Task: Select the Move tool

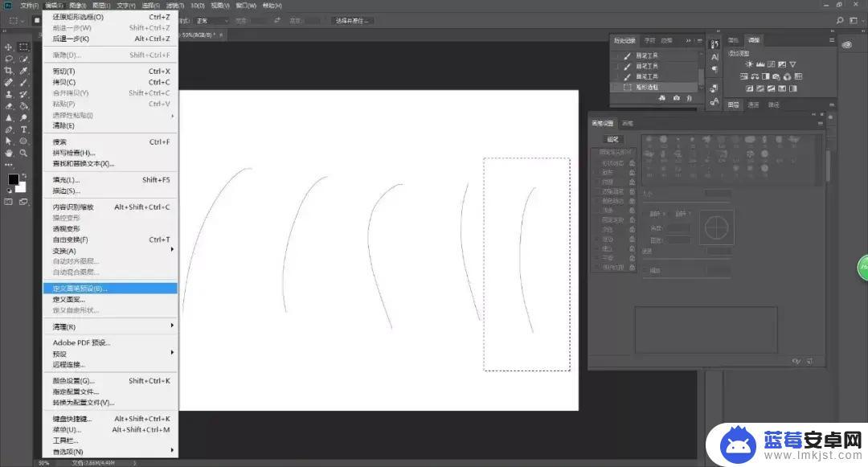Action: coord(9,47)
